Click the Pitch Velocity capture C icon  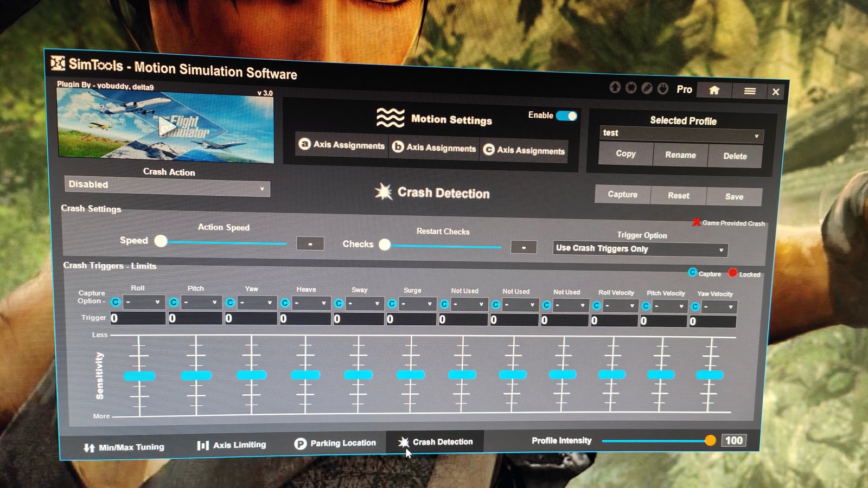pyautogui.click(x=646, y=306)
